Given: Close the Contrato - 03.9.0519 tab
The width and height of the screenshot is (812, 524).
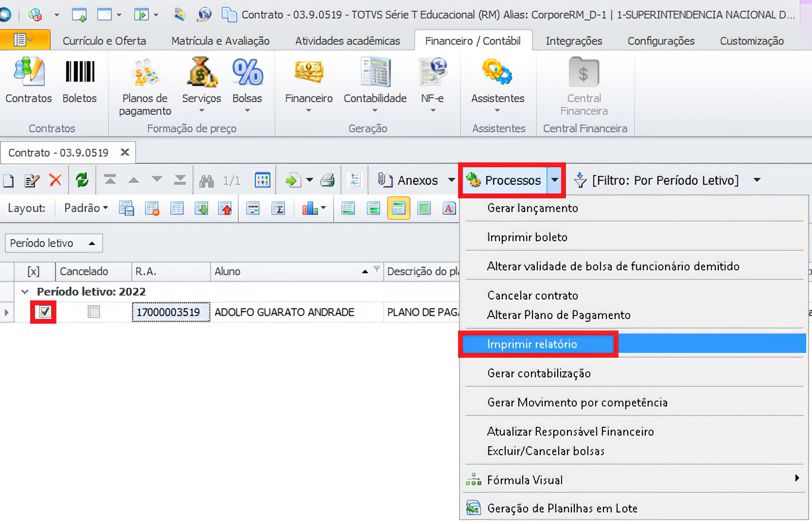Looking at the screenshot, I should [x=125, y=153].
